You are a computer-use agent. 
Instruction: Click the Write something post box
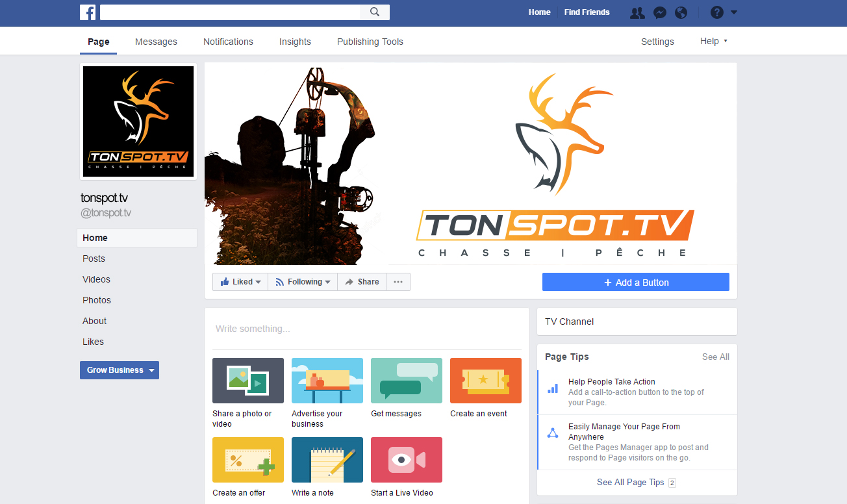tap(367, 329)
